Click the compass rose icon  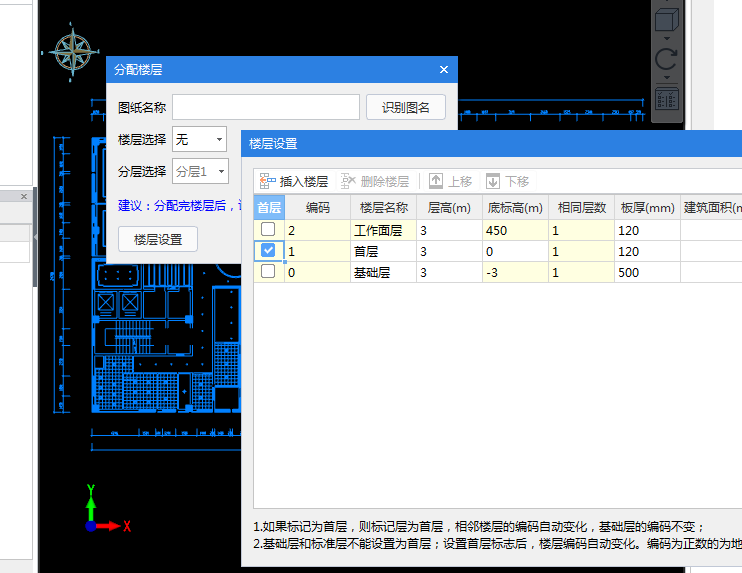pyautogui.click(x=73, y=53)
